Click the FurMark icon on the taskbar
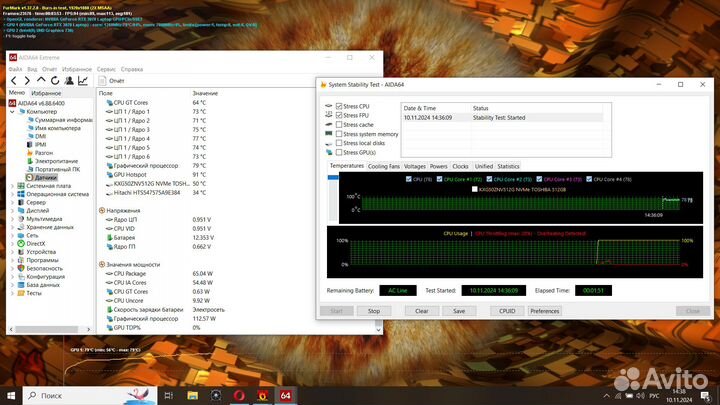This screenshot has height=405, width=720. click(x=262, y=395)
